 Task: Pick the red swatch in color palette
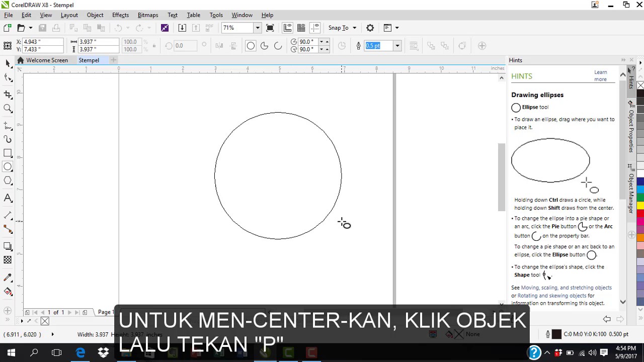[640, 213]
